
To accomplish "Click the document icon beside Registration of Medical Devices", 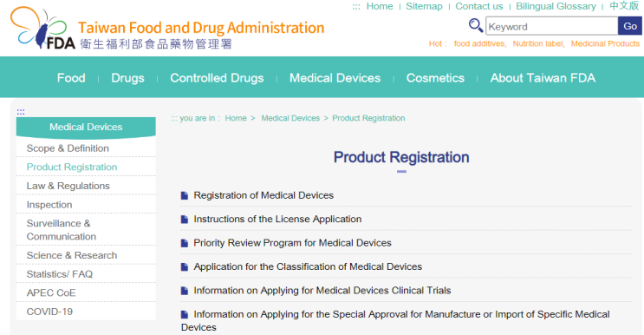I will [185, 195].
